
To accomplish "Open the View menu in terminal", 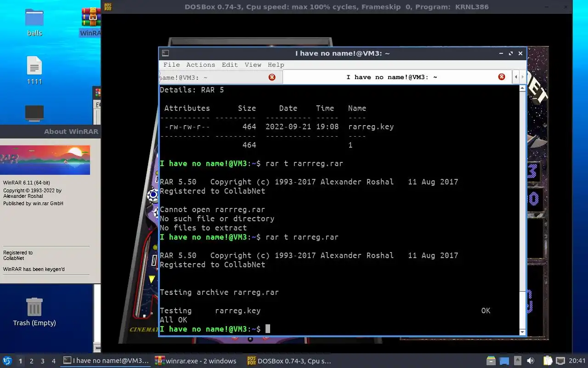I will [253, 65].
